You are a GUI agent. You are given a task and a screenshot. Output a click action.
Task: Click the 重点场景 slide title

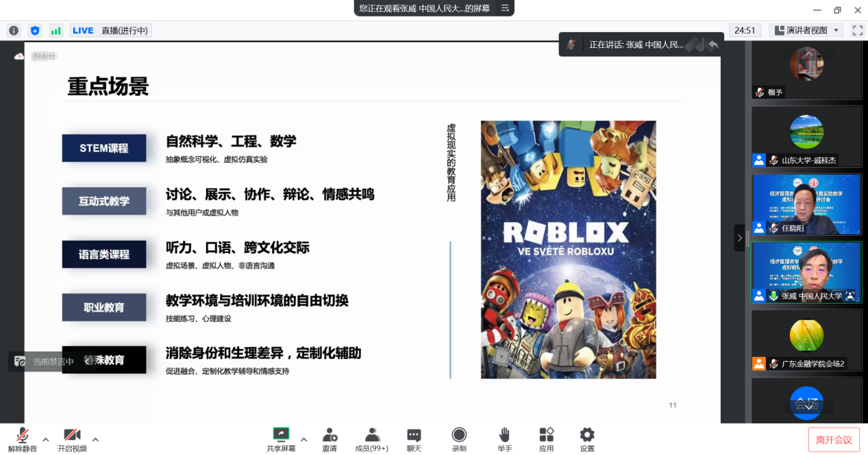108,86
